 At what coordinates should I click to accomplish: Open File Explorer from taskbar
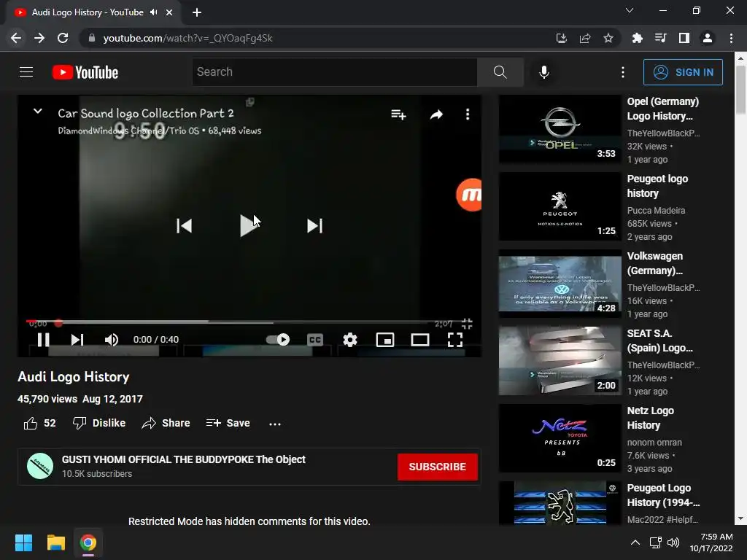pyautogui.click(x=55, y=542)
